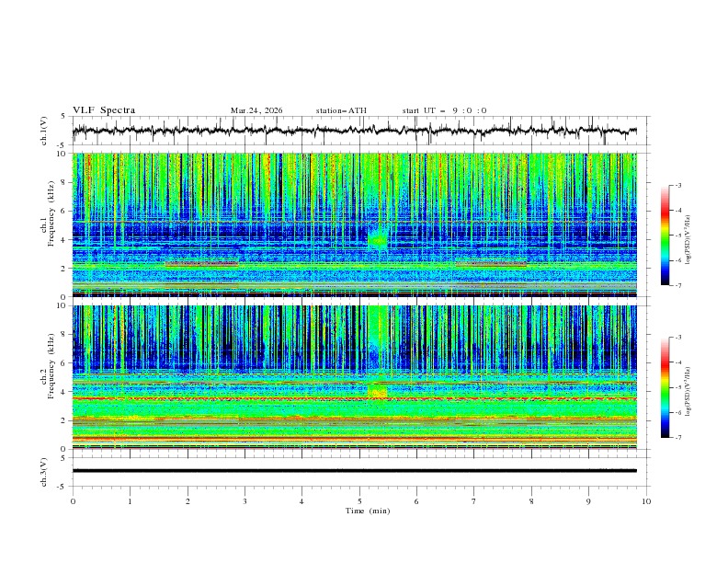Click the ch.1(V) axis label
Viewport: 728px width, 563px height.
pos(44,131)
